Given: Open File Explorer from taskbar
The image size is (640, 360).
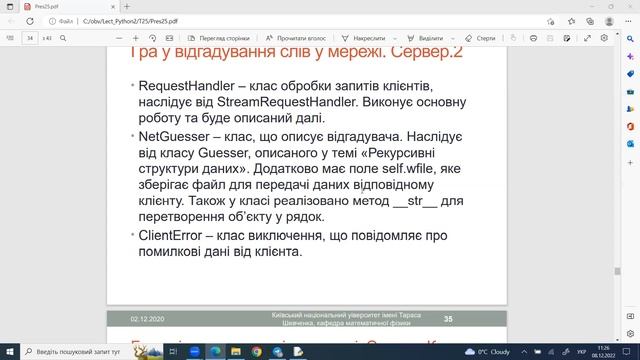Looking at the screenshot, I should point(236,351).
